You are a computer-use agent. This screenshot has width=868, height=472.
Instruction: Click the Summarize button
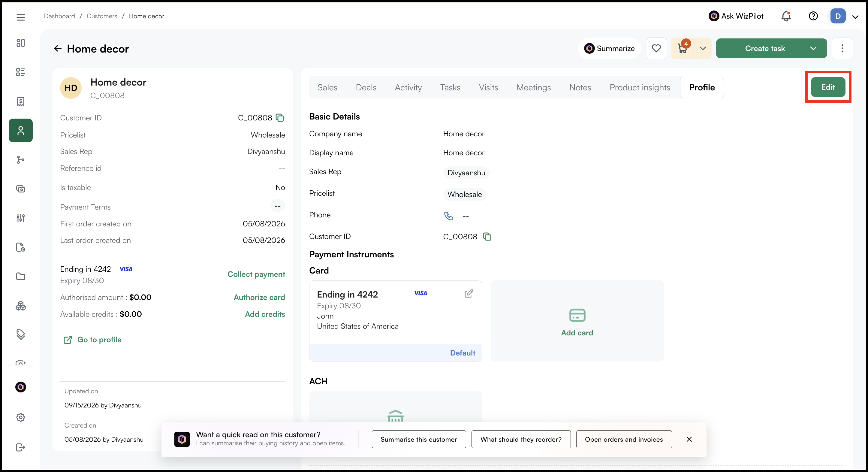tap(610, 48)
